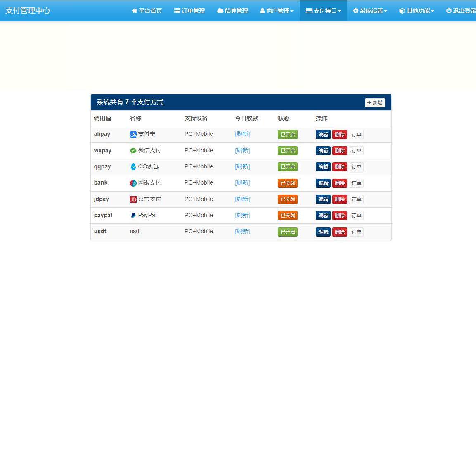This screenshot has width=476, height=476.
Task: Click the 微信支付 name text
Action: 149,150
